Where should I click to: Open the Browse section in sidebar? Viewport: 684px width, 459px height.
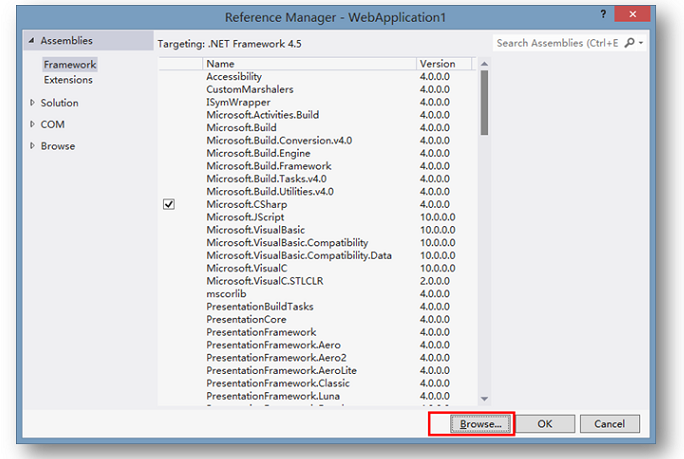point(58,146)
